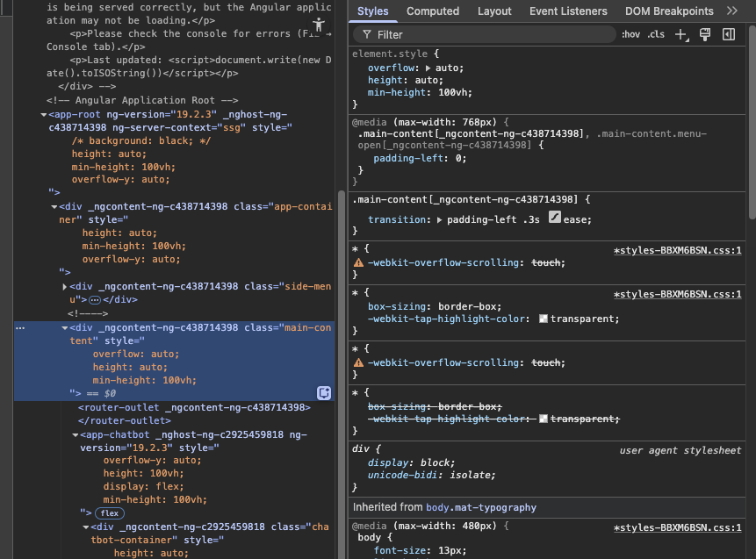Open a new style rule with the plus icon

pos(680,33)
